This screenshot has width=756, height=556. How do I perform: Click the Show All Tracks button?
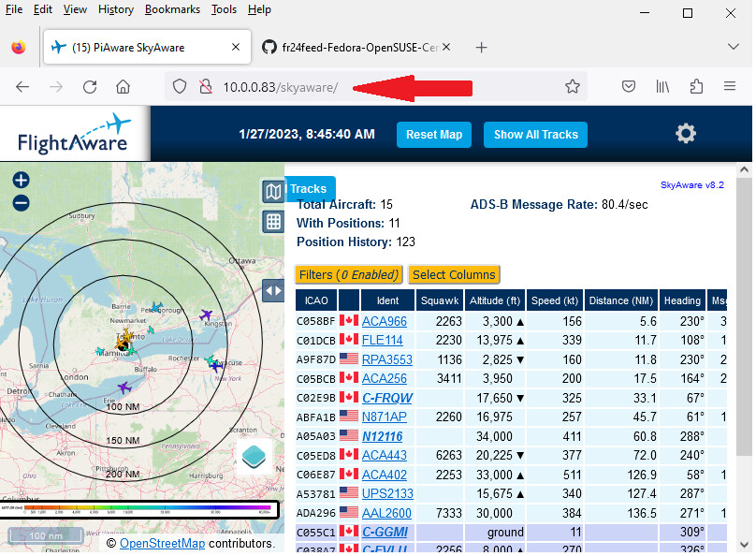[x=536, y=135]
